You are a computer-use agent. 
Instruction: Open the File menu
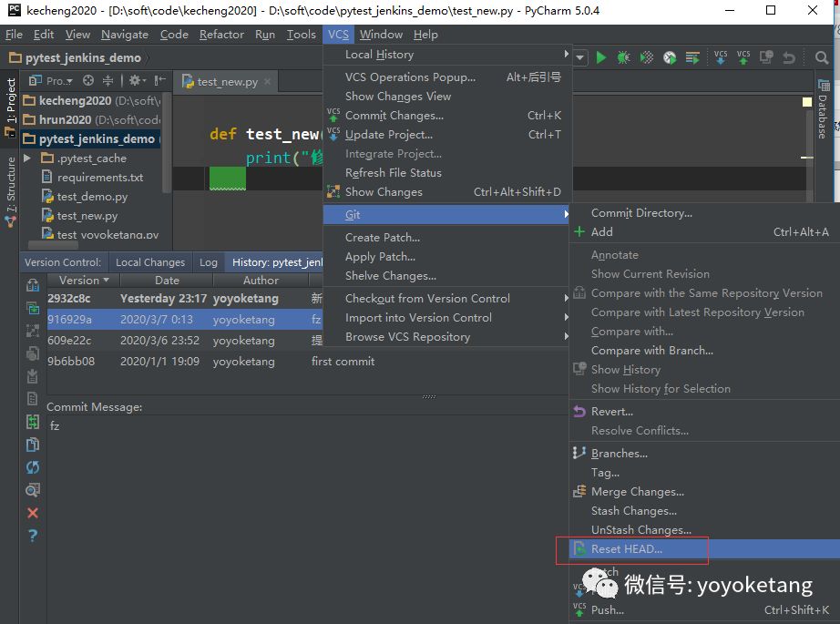pyautogui.click(x=14, y=35)
